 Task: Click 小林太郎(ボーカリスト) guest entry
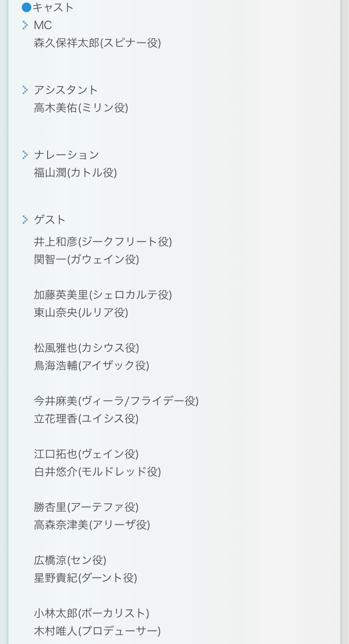click(x=91, y=613)
